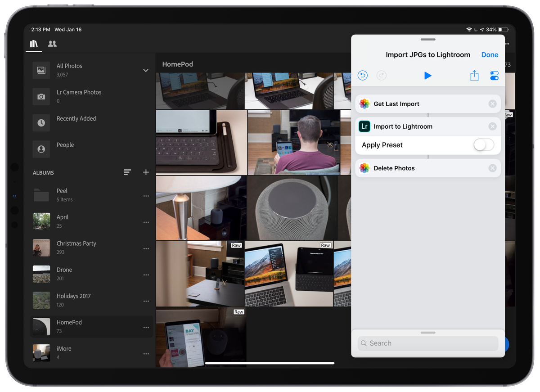Open Recently Added via the clock icon
This screenshot has height=392, width=540.
coord(41,122)
